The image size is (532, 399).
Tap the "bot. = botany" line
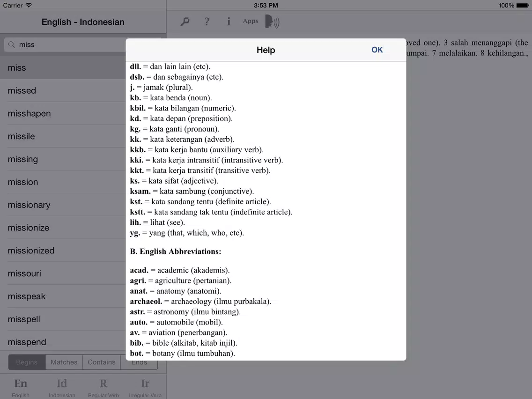point(183,353)
